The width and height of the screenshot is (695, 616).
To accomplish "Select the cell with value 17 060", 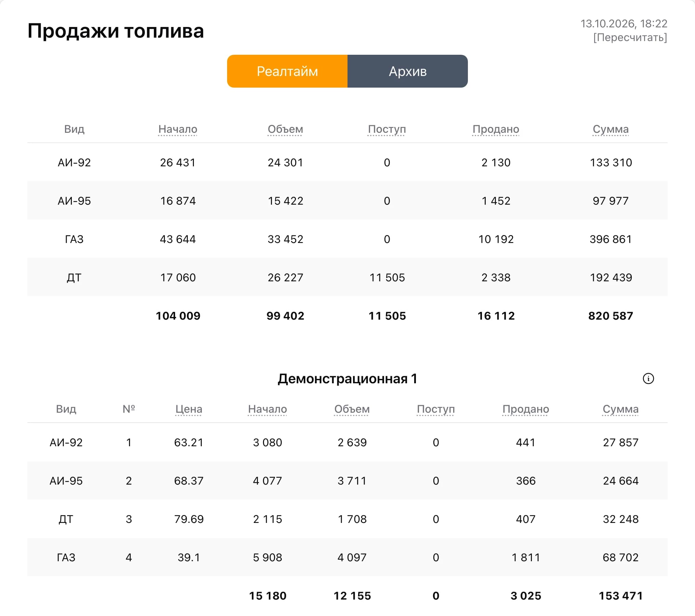I will [178, 278].
